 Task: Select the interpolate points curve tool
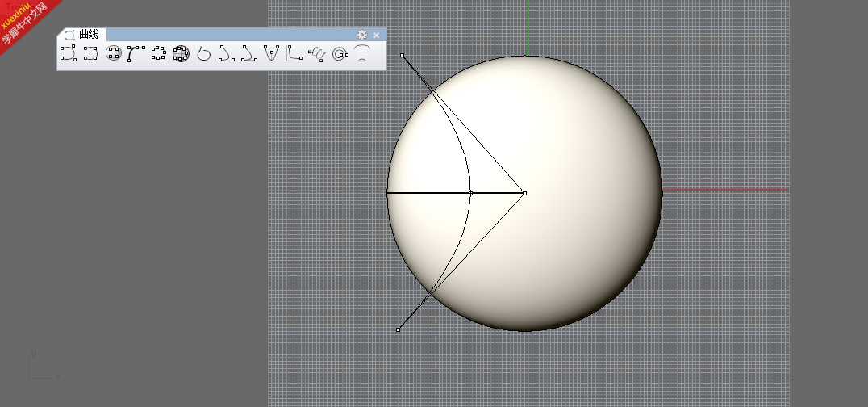90,54
